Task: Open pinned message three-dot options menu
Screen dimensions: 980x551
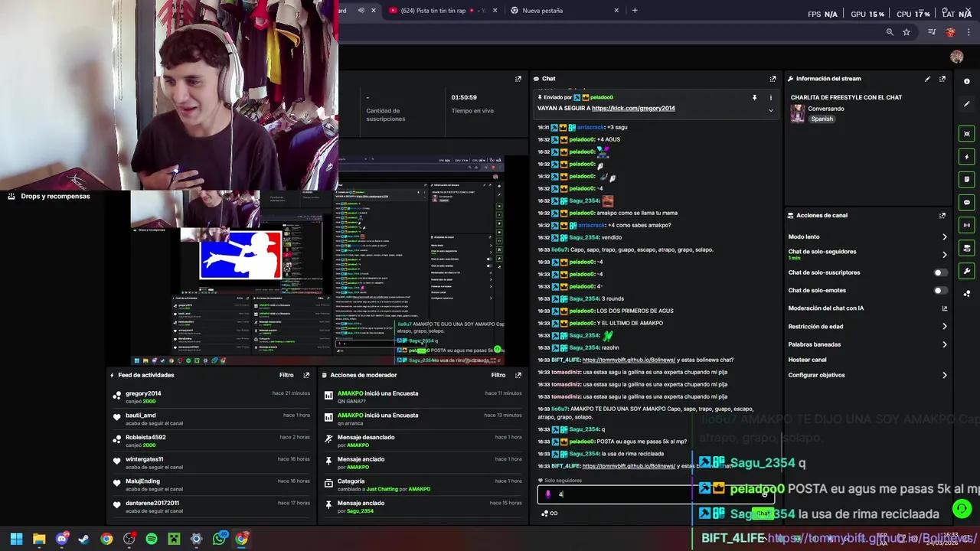Action: coord(771,98)
